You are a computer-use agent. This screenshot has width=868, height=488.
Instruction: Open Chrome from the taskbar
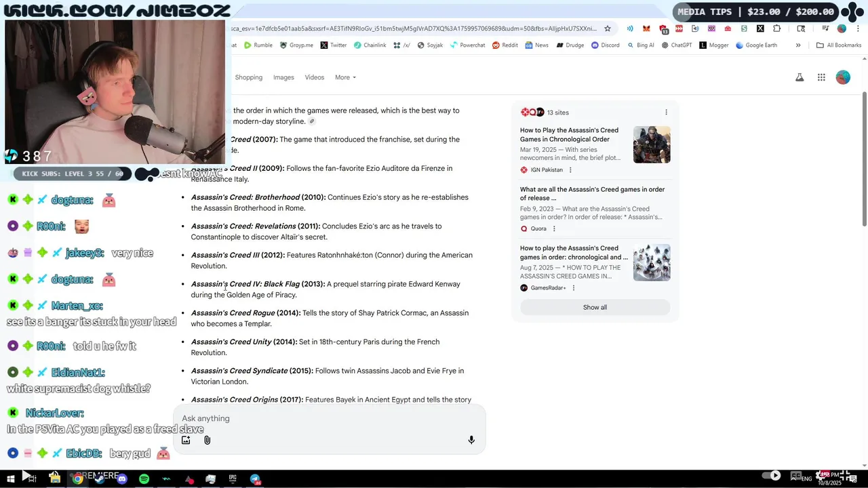pos(78,479)
